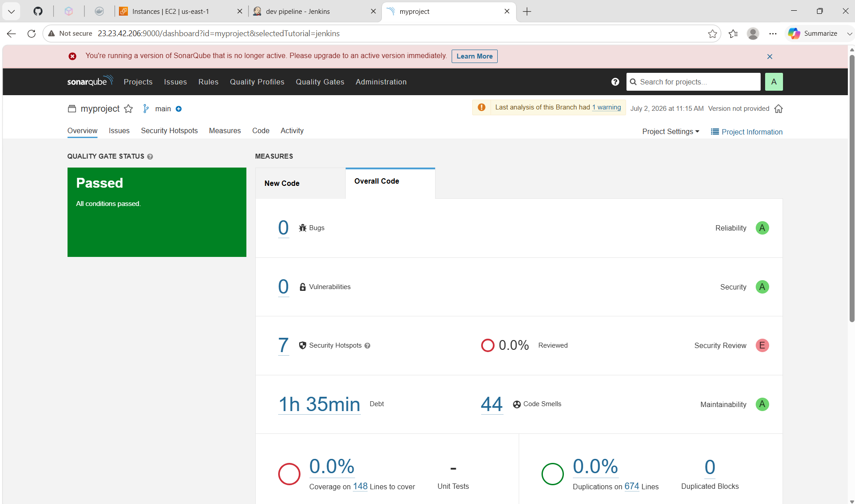
Task: Select the Overview project tab
Action: tap(82, 130)
